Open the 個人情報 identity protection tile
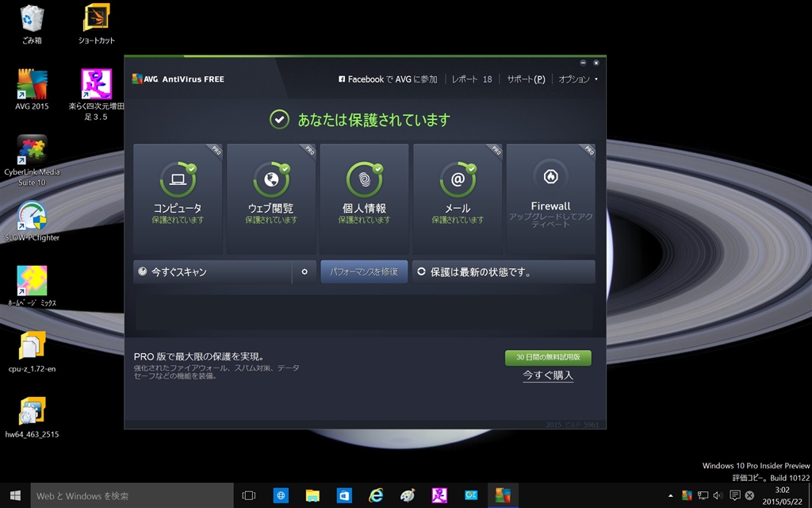The height and width of the screenshot is (508, 812). [x=364, y=199]
